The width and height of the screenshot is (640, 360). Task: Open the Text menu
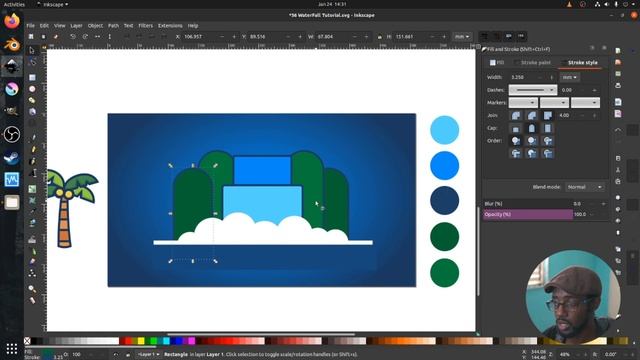pos(129,25)
